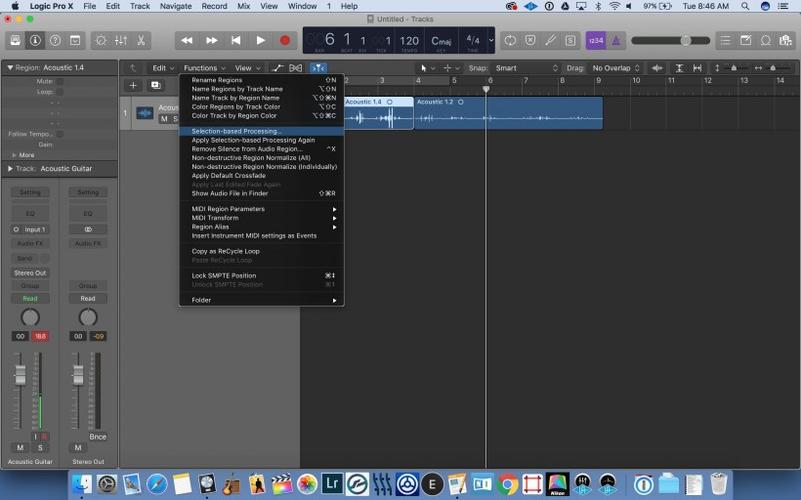
Task: Start recording with Record button
Action: [285, 40]
